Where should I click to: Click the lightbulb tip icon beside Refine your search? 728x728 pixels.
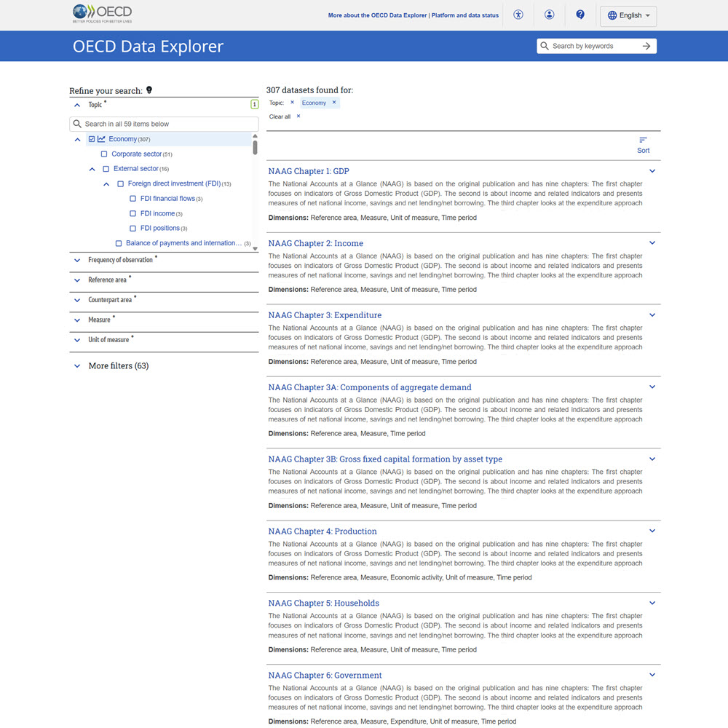pos(149,90)
